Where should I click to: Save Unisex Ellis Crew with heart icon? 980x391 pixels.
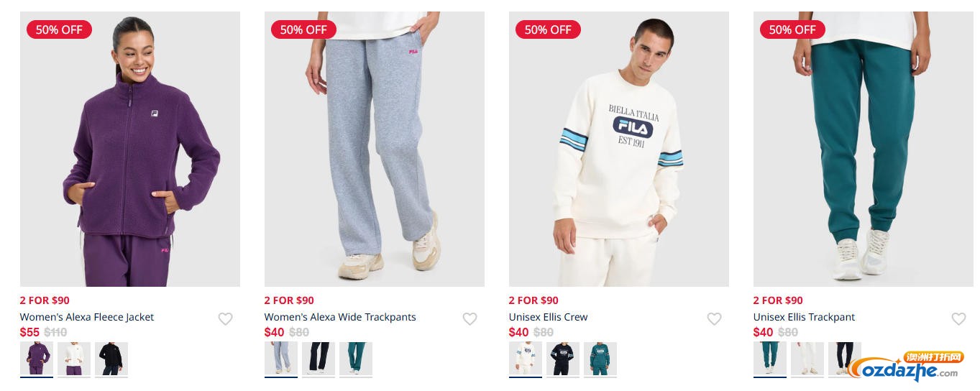coord(714,319)
